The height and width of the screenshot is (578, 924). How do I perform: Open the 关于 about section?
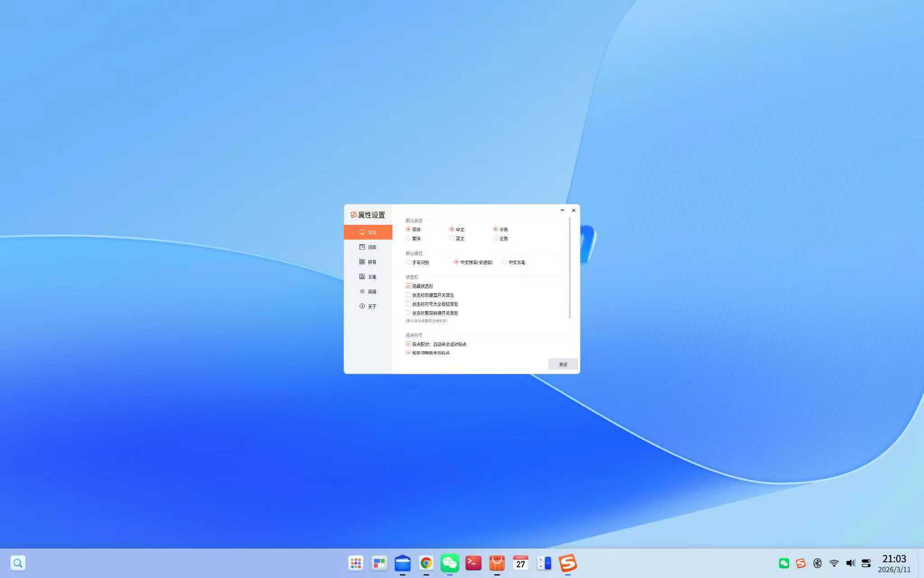pyautogui.click(x=368, y=306)
